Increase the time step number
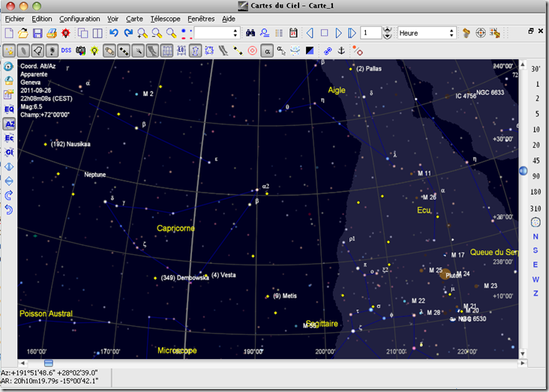 click(387, 30)
